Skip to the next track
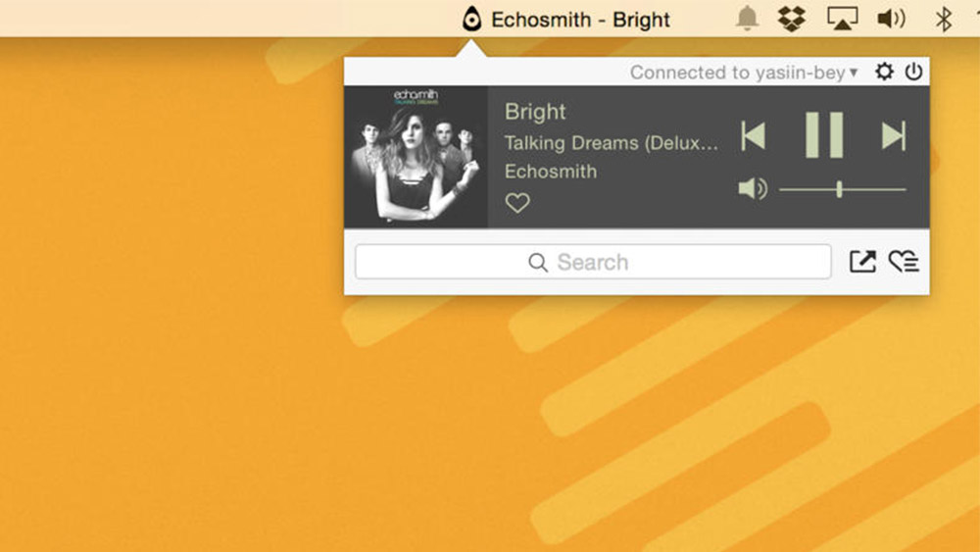This screenshot has width=980, height=552. [893, 135]
